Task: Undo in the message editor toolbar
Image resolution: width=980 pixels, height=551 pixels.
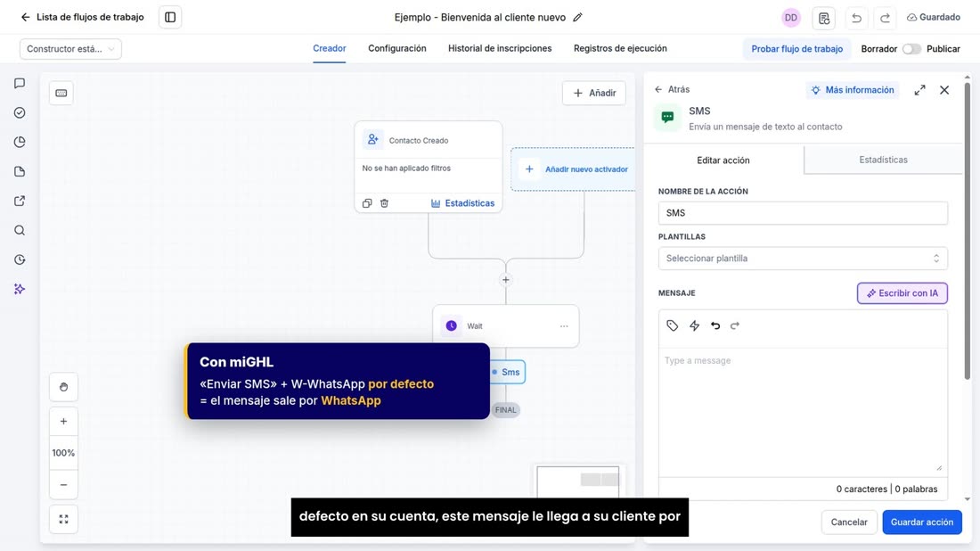Action: [x=715, y=325]
